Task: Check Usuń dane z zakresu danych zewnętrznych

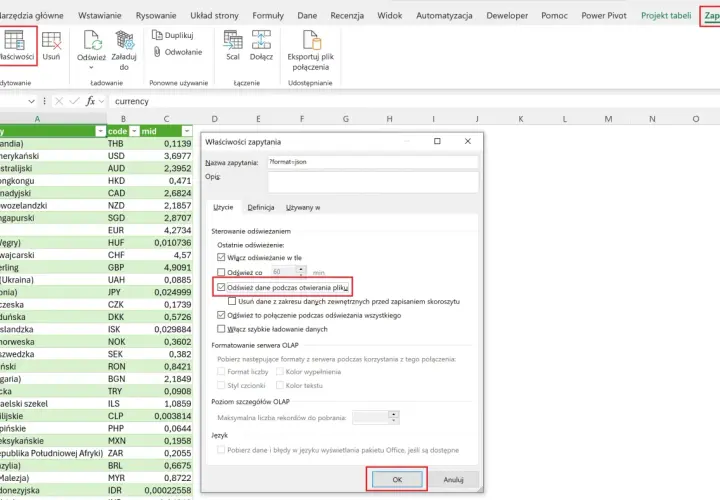Action: point(232,301)
